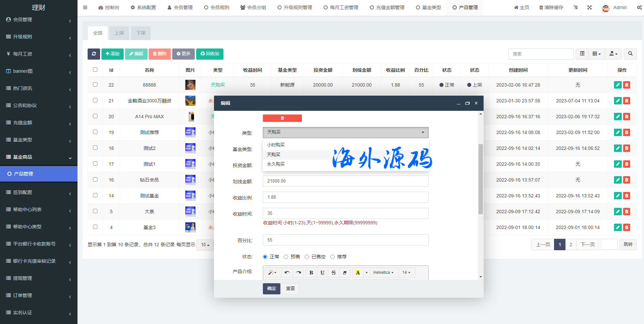Click the refresh icon button in toolbar
The height and width of the screenshot is (324, 644).
tap(94, 54)
